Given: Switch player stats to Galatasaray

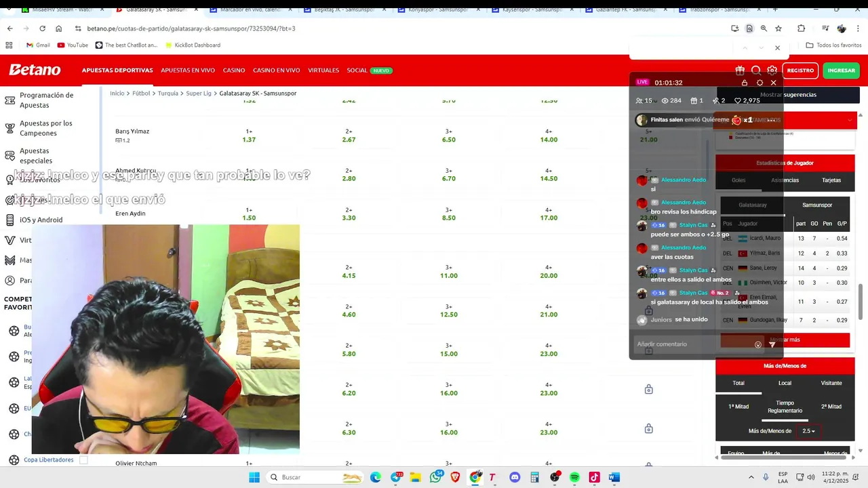Looking at the screenshot, I should (x=753, y=205).
